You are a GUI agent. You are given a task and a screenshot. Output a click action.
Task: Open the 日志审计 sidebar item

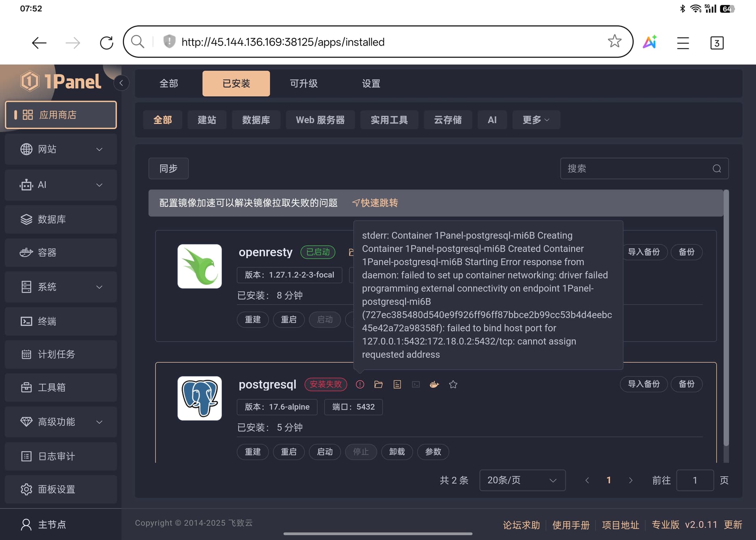tap(61, 456)
